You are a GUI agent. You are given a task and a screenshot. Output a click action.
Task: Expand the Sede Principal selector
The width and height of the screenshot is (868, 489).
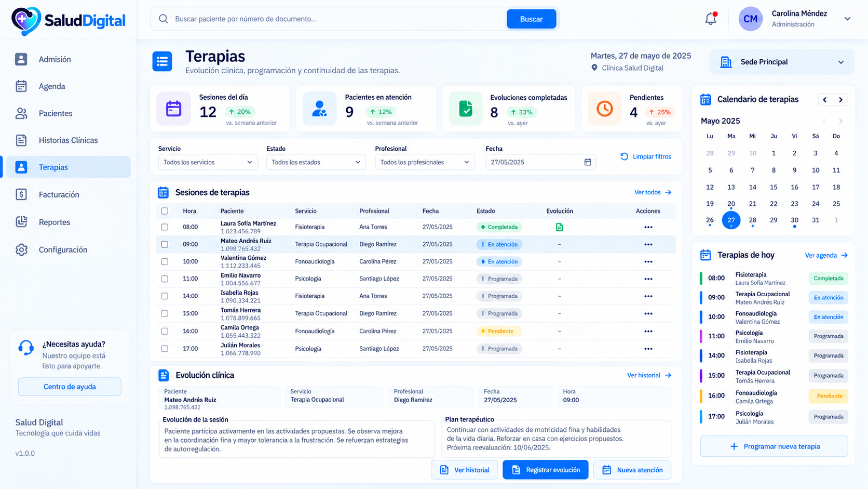(x=782, y=62)
